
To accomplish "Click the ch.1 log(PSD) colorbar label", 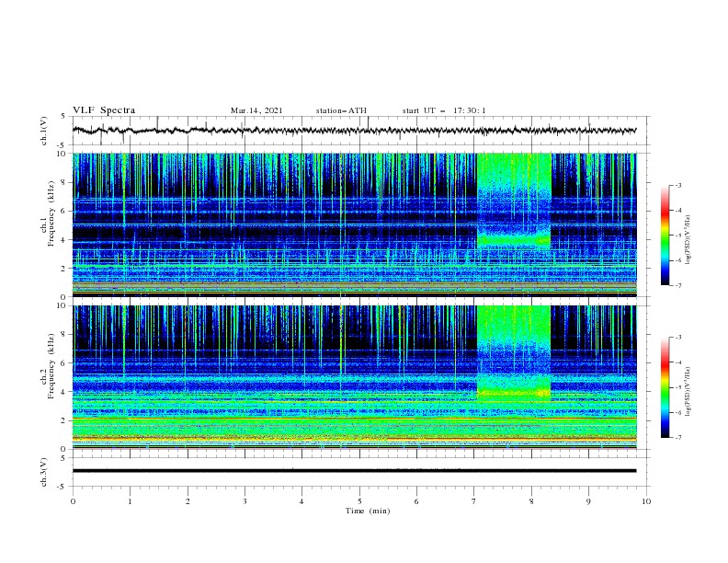I will (x=688, y=240).
